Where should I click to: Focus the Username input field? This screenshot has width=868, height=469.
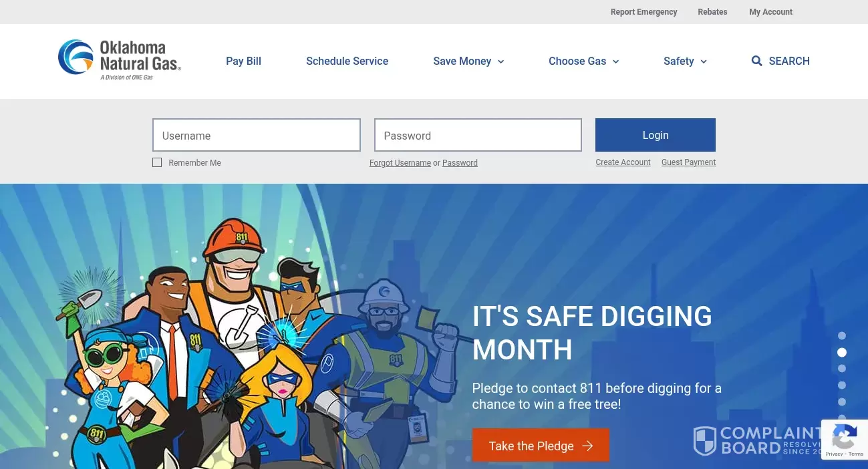point(257,135)
